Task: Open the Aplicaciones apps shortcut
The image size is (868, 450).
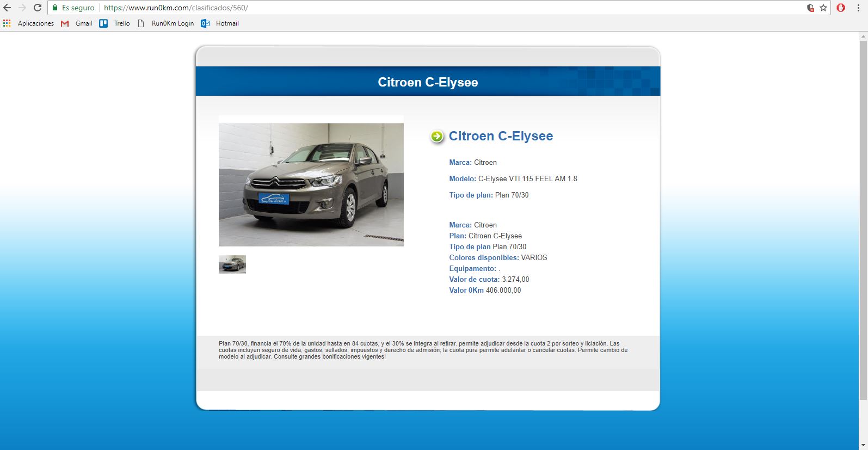Action: click(x=29, y=23)
